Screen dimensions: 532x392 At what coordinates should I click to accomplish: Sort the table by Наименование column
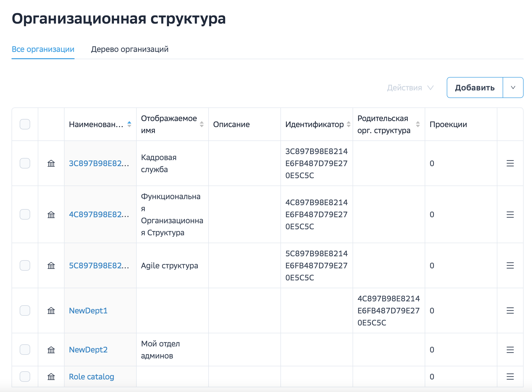129,124
